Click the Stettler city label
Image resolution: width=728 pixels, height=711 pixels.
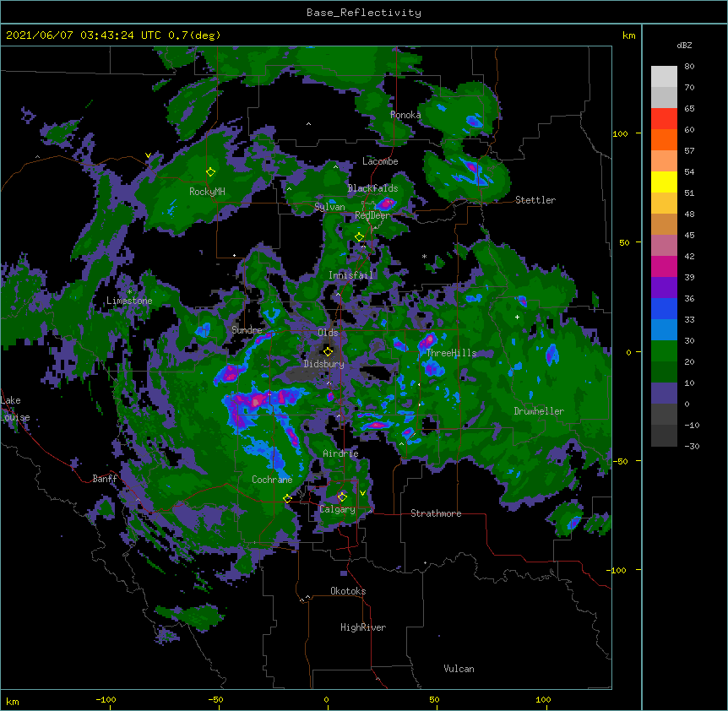[x=535, y=200]
